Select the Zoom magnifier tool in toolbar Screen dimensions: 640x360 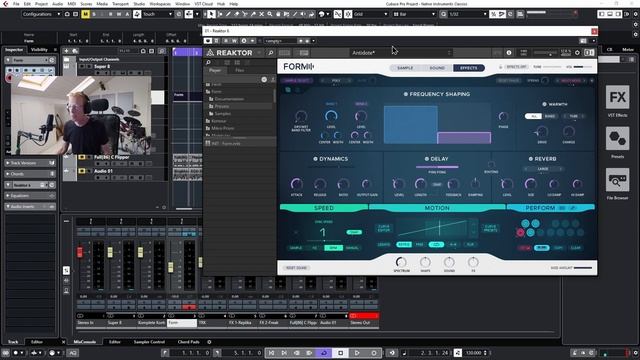click(x=270, y=14)
